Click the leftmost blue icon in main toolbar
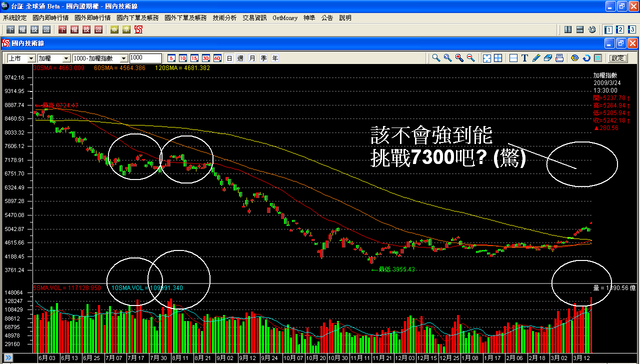The image size is (640, 364). pos(10,30)
